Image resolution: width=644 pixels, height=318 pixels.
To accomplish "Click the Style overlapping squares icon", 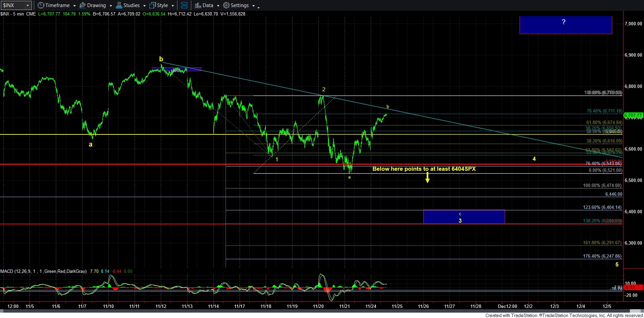I will [152, 5].
